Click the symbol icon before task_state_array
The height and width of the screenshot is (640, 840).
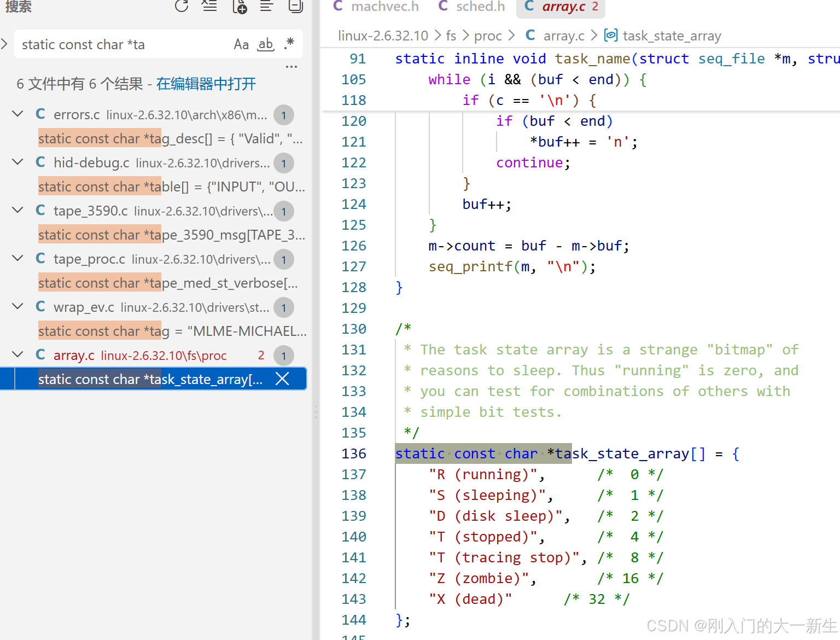point(611,36)
